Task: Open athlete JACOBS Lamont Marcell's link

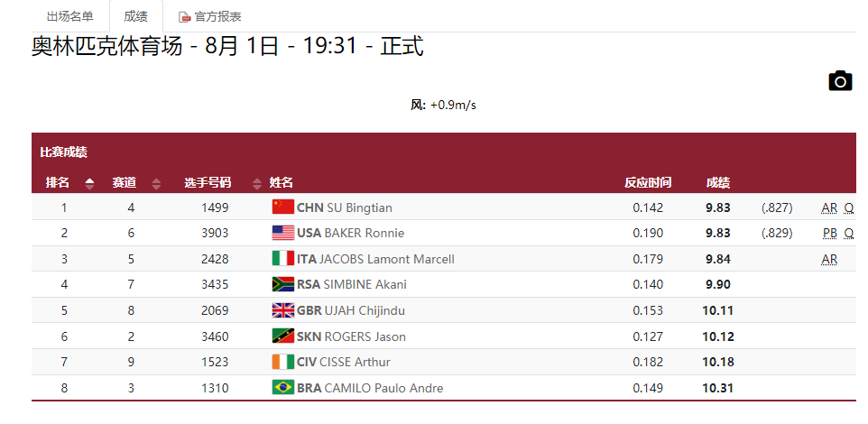Action: pos(387,259)
